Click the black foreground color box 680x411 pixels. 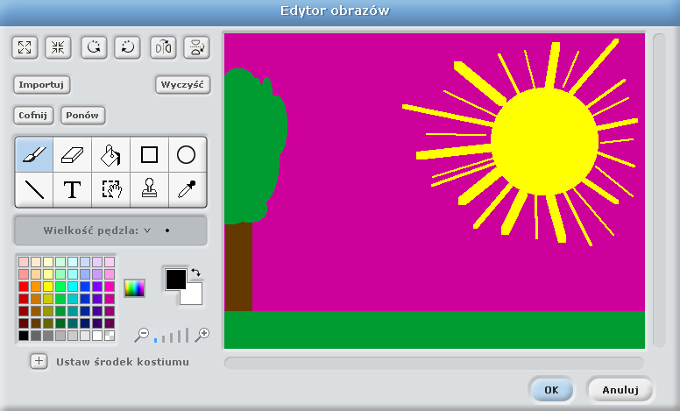coord(176,278)
